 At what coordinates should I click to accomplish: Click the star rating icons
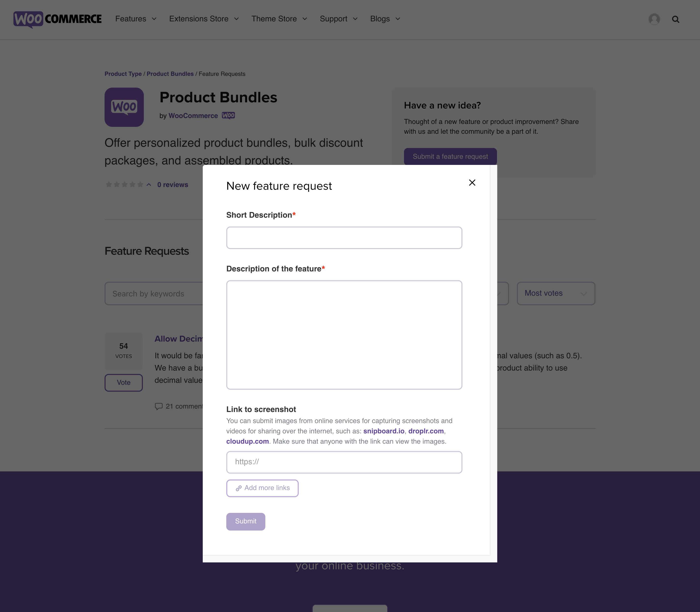click(x=124, y=185)
